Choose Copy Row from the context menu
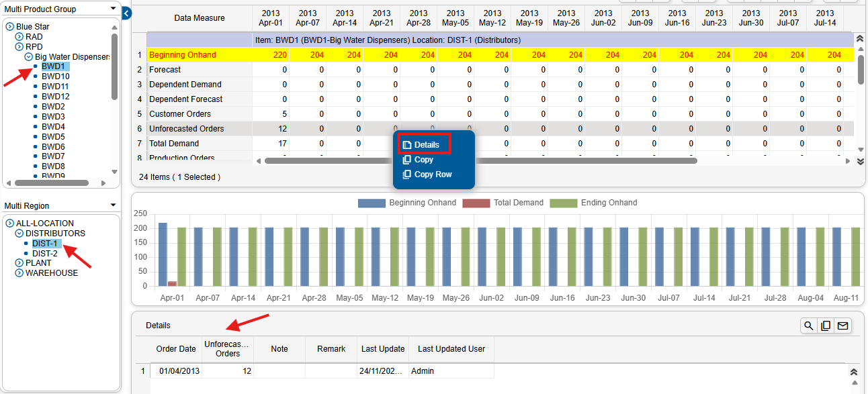Screen dimensions: 868x394 coord(427,175)
